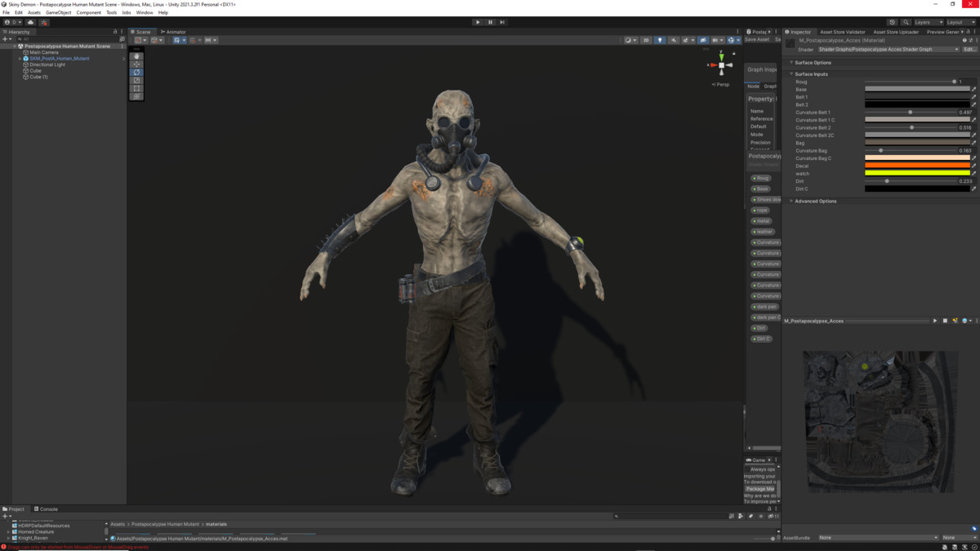Click the orange Decal color swatch

[x=917, y=166]
